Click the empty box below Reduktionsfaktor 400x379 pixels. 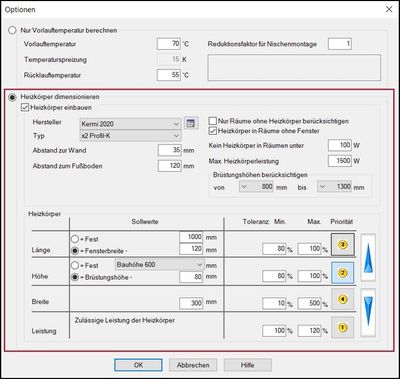(294, 68)
